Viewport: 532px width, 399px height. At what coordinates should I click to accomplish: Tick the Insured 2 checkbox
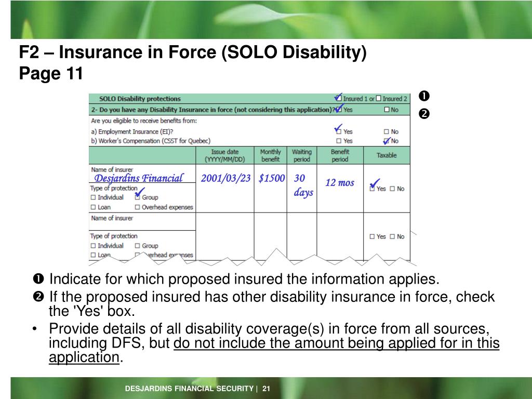coord(379,98)
